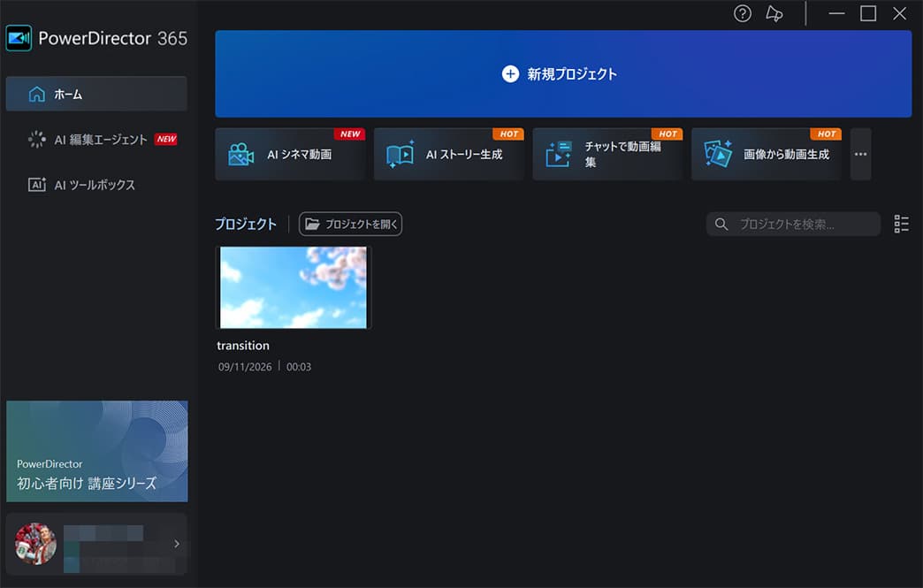Open the 初心者向け 講座シリーズ banner
923x588 pixels.
pyautogui.click(x=96, y=452)
